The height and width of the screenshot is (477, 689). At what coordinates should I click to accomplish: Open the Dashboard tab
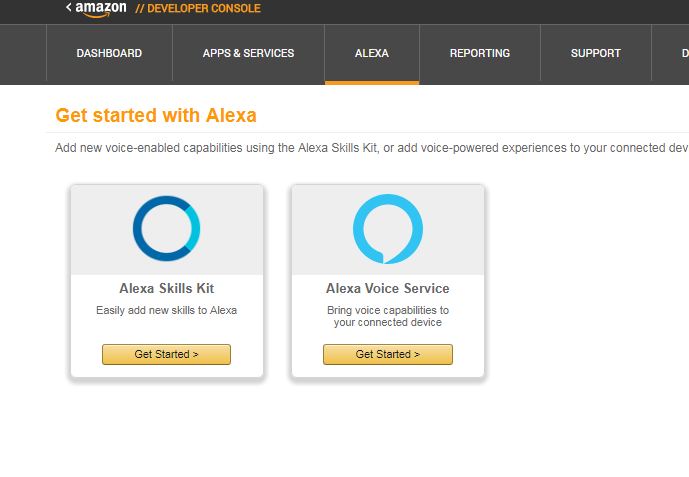tap(109, 53)
